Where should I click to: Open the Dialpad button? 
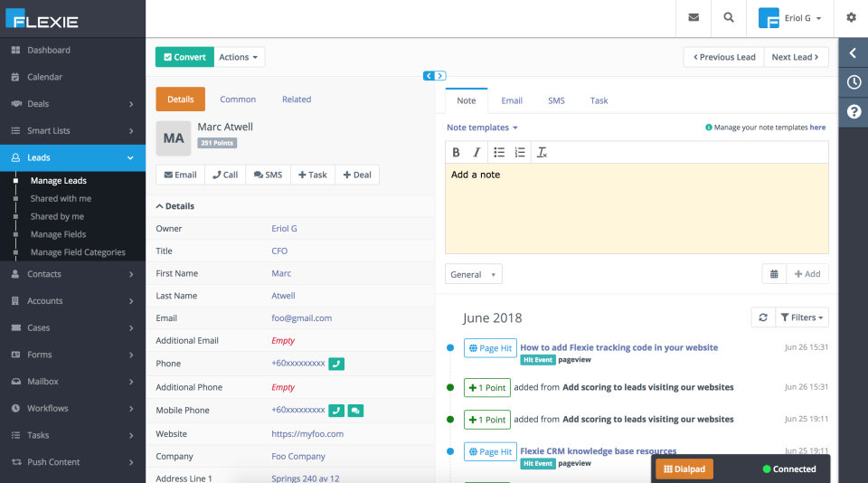[684, 469]
